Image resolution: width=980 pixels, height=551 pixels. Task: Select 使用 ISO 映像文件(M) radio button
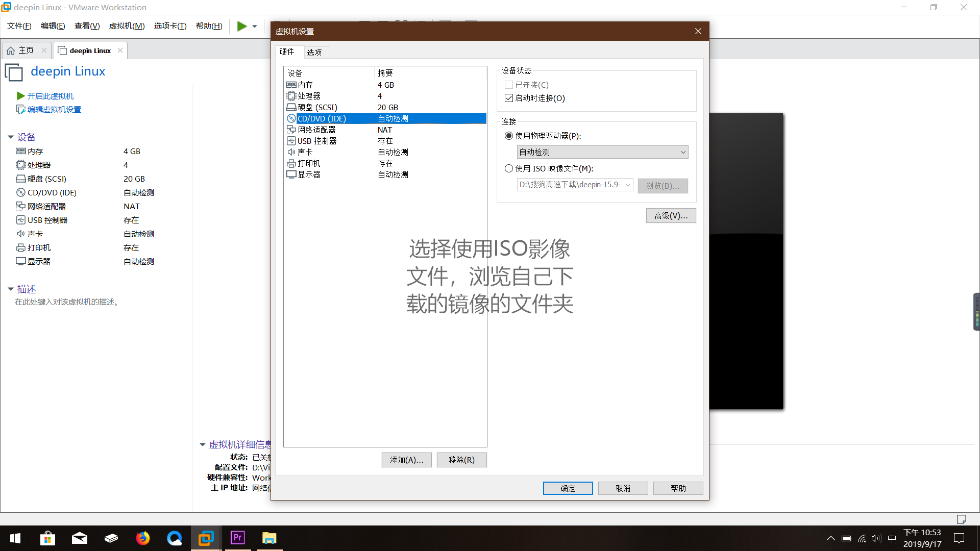(509, 168)
